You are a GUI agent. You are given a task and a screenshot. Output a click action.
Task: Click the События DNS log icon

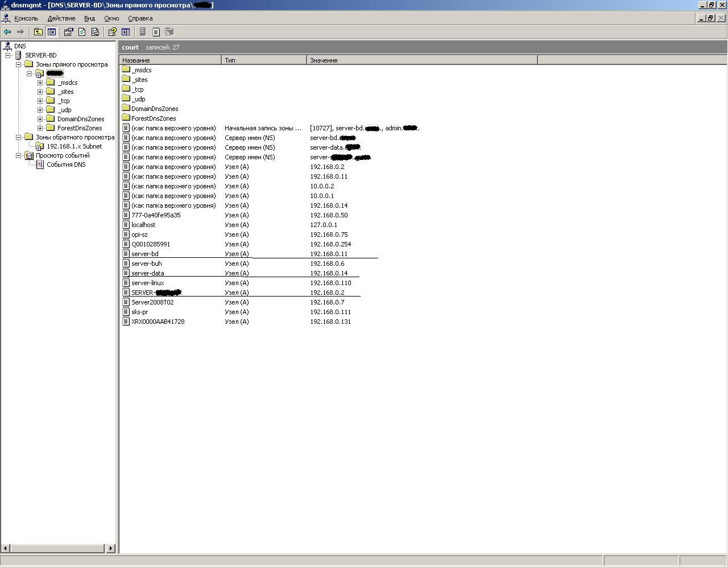39,164
